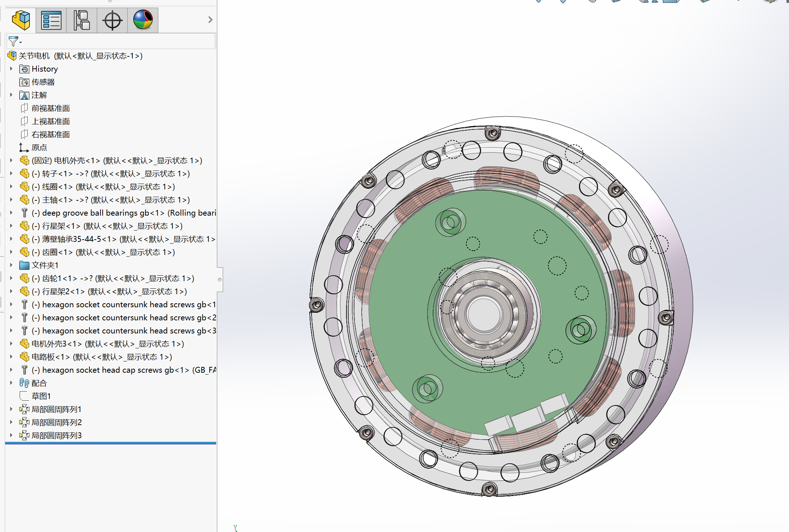Switch to the ConfigurationManager tab
The width and height of the screenshot is (789, 532).
(x=82, y=20)
